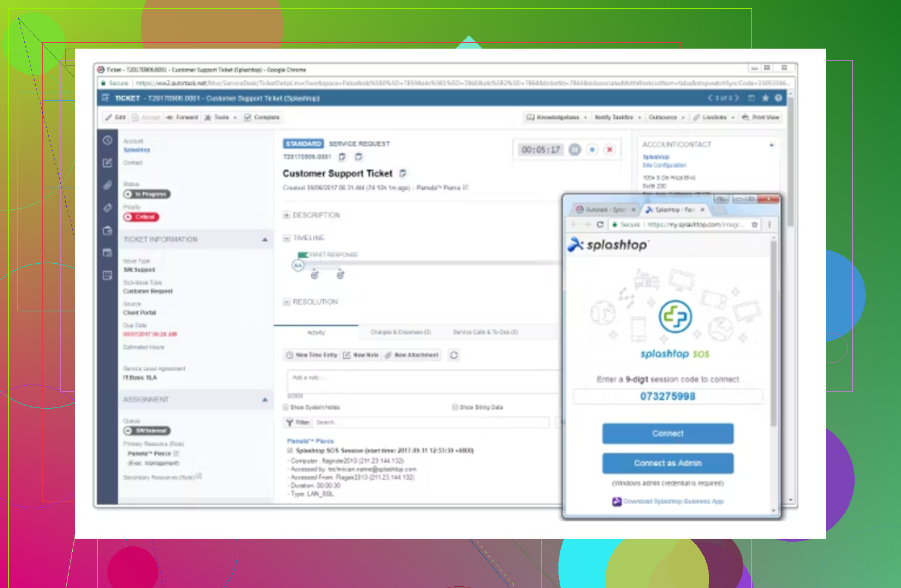Collapse the Assignment section
The image size is (901, 588).
(265, 399)
